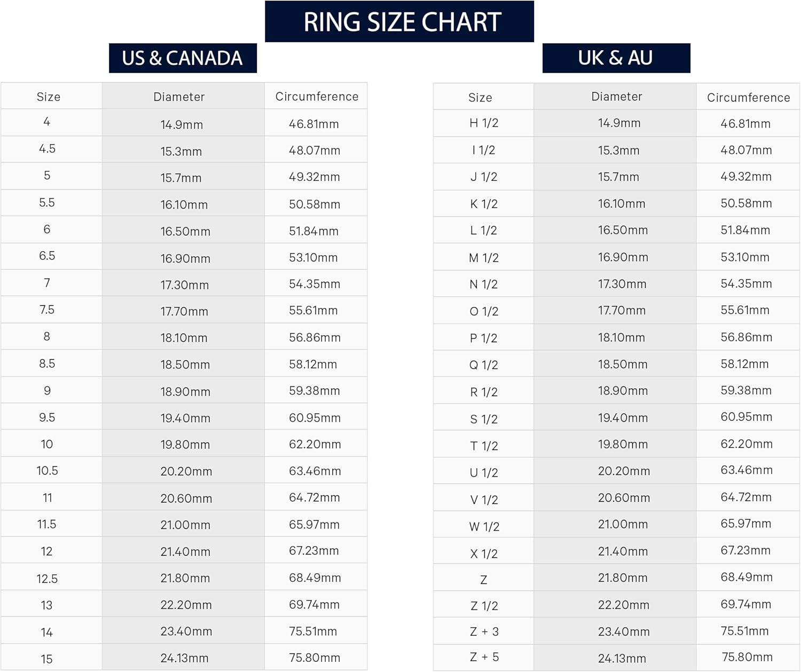The width and height of the screenshot is (801, 672).
Task: Click UK size Z + 5 cell
Action: 484,658
